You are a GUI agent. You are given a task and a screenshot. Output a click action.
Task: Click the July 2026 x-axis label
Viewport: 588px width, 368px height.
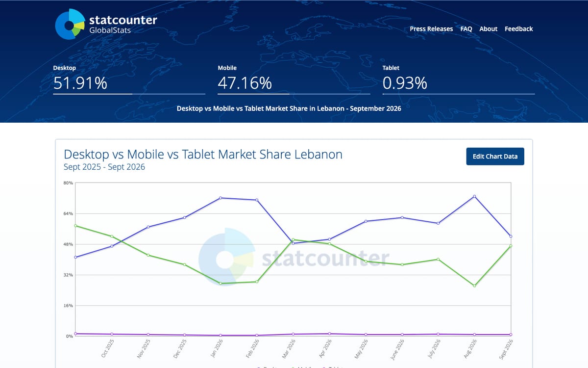click(434, 348)
